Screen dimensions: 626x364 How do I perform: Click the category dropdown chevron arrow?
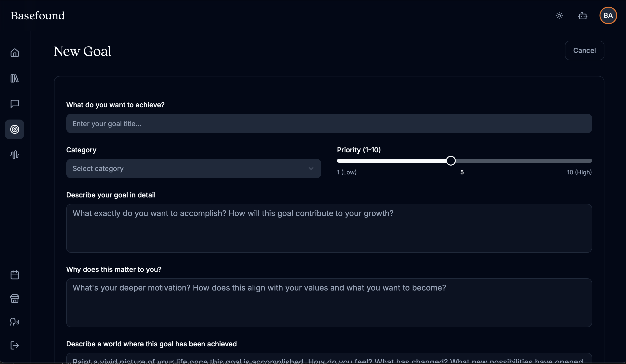point(311,169)
